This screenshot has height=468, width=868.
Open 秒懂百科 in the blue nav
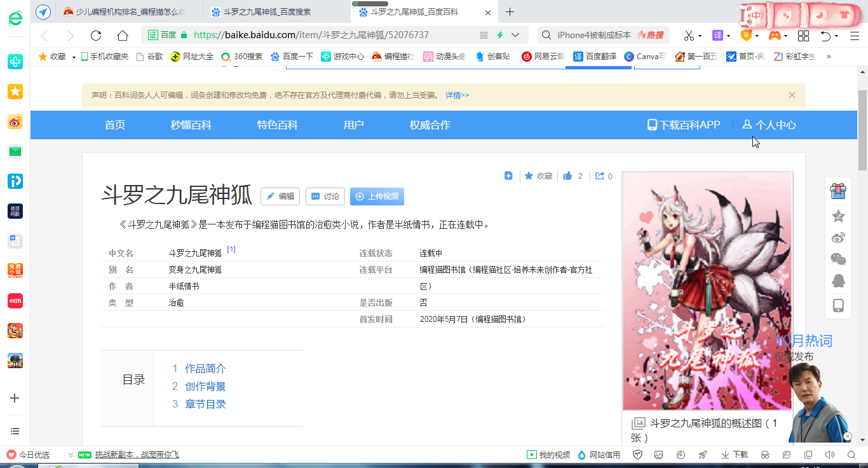point(191,125)
